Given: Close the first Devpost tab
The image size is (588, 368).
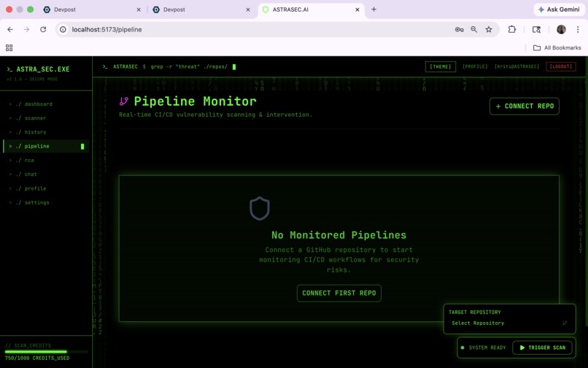Looking at the screenshot, I should tap(139, 9).
